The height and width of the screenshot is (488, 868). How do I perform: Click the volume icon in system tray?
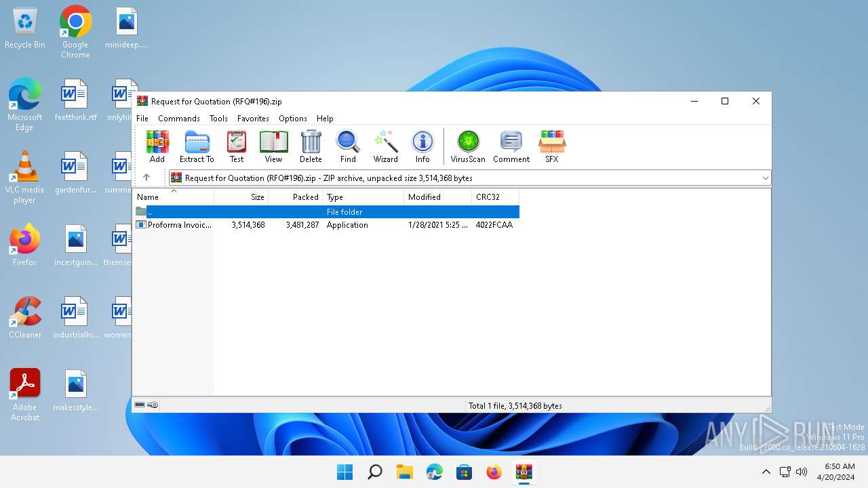(x=802, y=472)
